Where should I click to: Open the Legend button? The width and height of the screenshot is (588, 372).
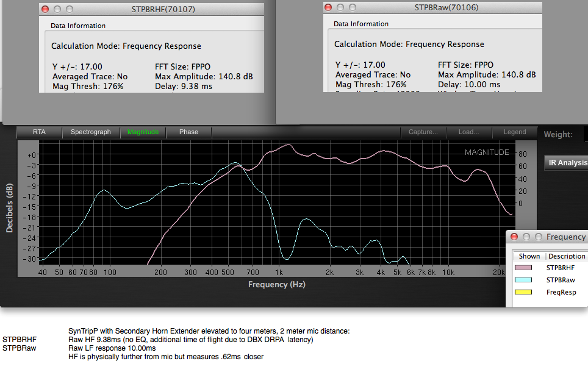click(515, 132)
